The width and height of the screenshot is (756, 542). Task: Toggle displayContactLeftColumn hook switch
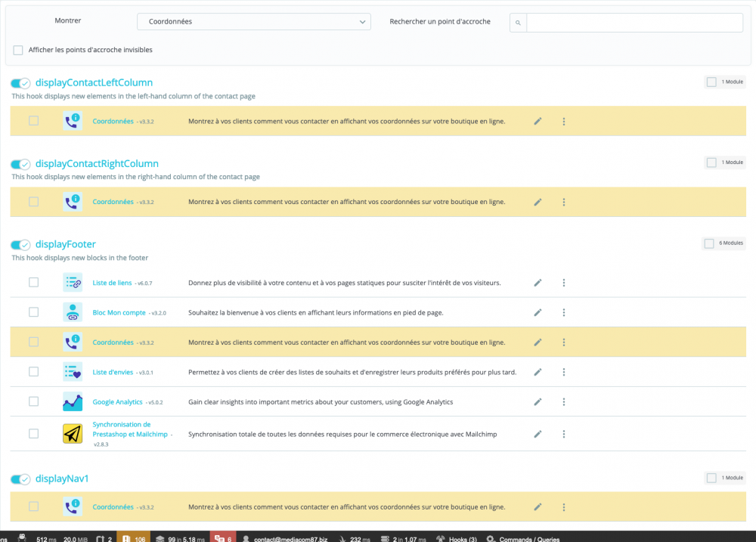click(x=20, y=83)
